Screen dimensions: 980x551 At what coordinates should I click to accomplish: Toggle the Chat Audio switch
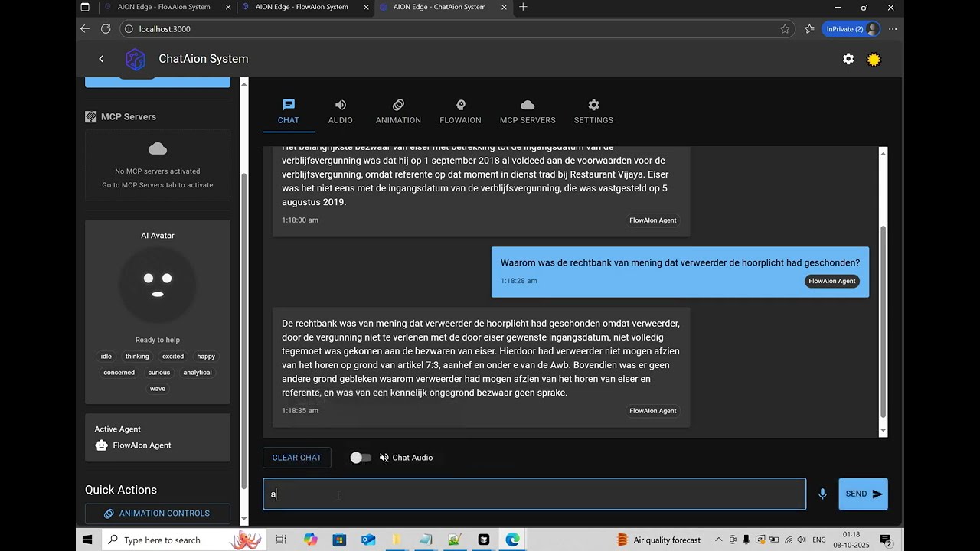coord(361,458)
